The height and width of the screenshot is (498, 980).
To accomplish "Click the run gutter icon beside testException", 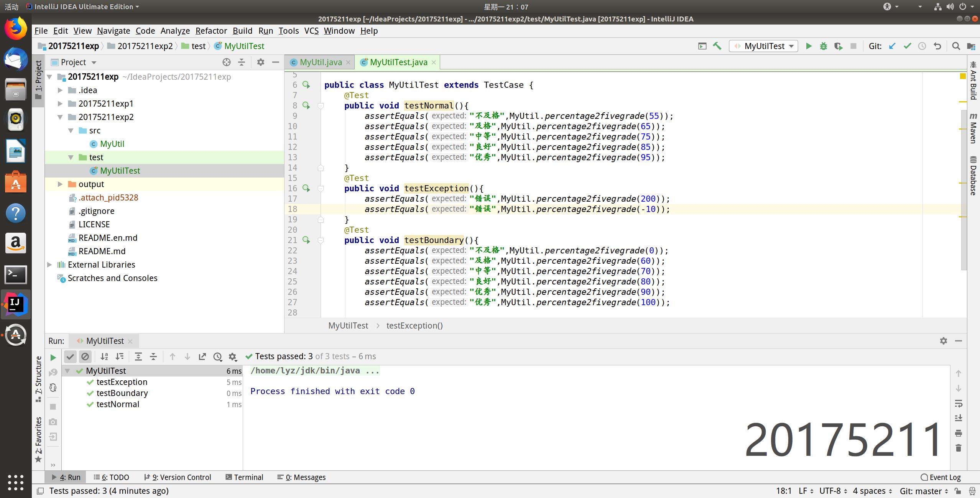I will (x=306, y=188).
